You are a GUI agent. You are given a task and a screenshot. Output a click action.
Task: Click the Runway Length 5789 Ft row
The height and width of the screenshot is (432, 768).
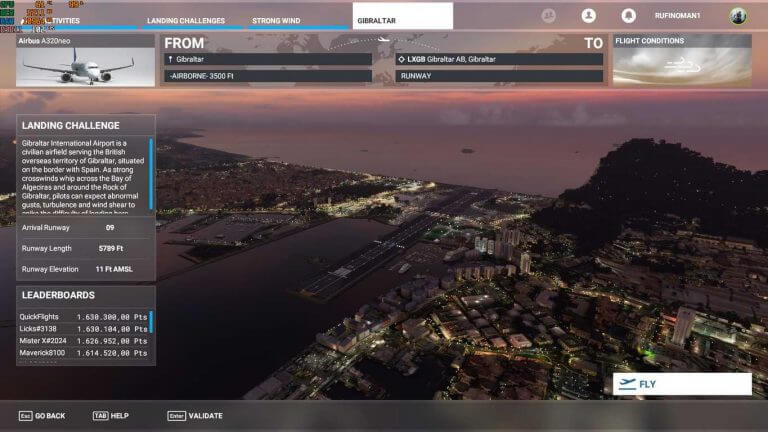click(86, 248)
